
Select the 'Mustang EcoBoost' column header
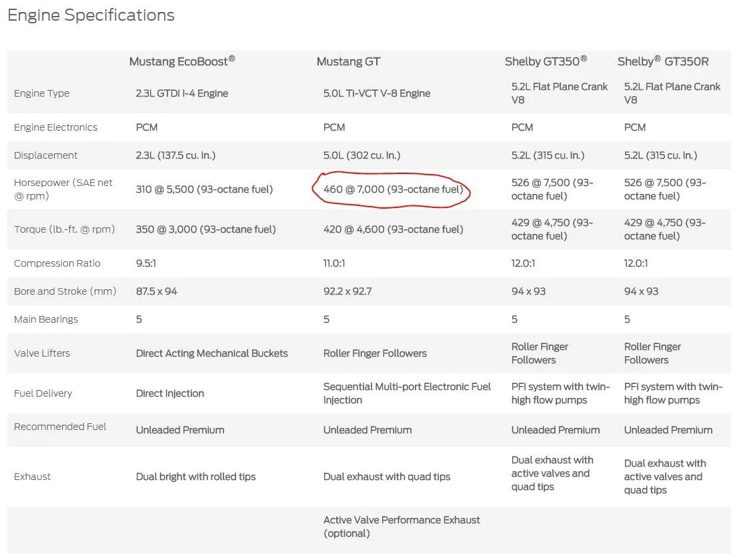coord(182,61)
